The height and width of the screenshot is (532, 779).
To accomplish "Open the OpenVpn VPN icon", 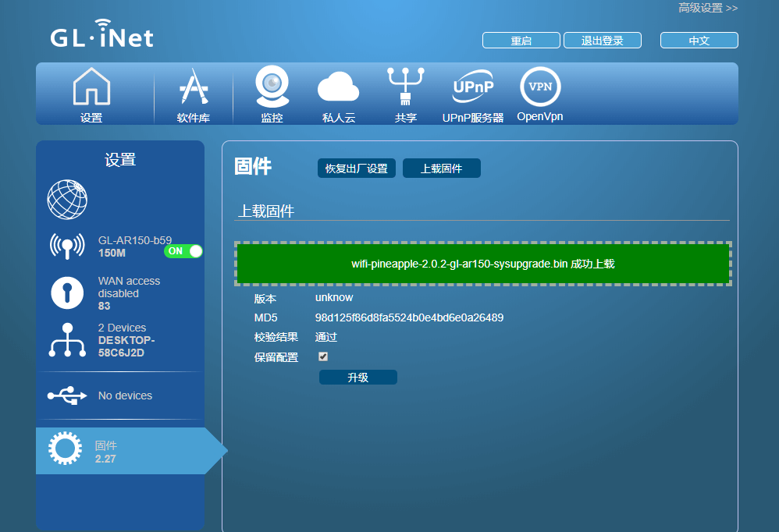I will pyautogui.click(x=540, y=87).
